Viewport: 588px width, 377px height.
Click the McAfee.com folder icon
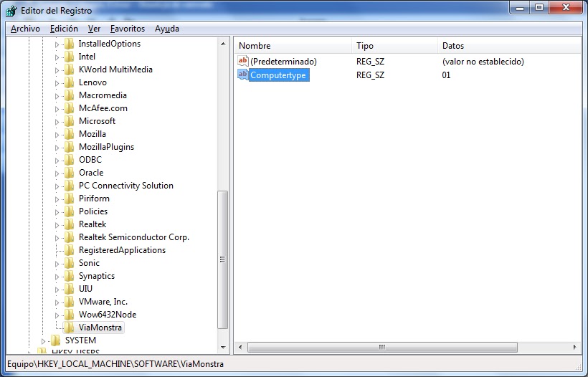pyautogui.click(x=69, y=108)
